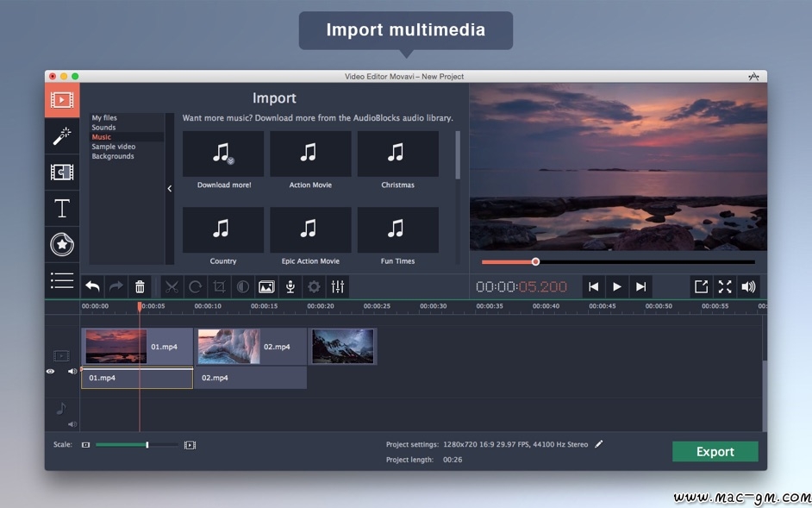
Task: Open the Stickers star tab
Action: tap(62, 245)
